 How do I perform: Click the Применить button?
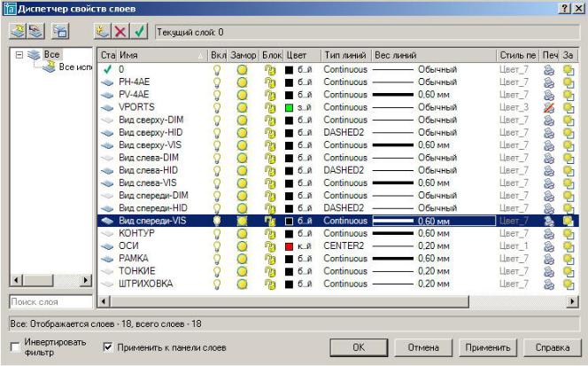click(488, 347)
